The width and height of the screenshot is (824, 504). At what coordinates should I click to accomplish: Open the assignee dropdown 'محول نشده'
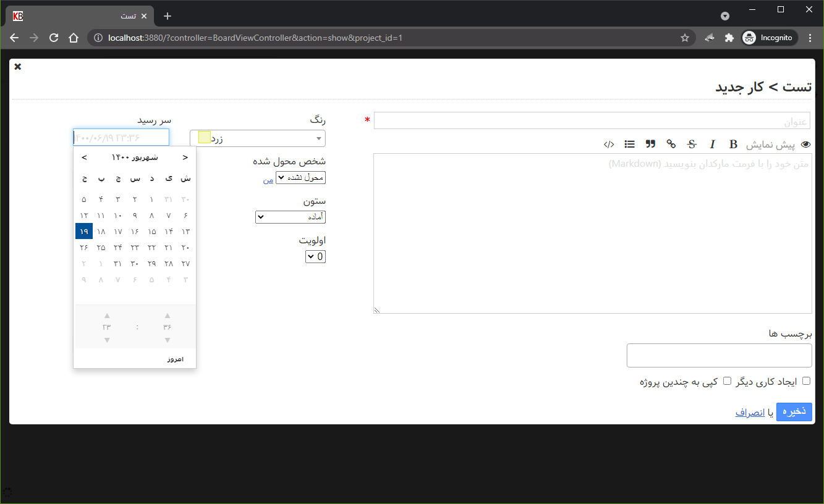coord(300,178)
